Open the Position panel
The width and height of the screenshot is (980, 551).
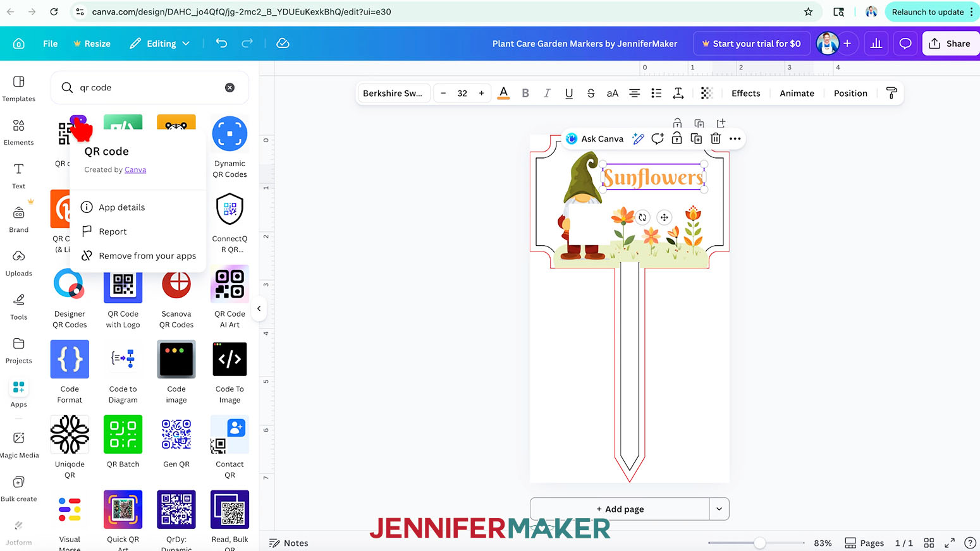point(850,93)
